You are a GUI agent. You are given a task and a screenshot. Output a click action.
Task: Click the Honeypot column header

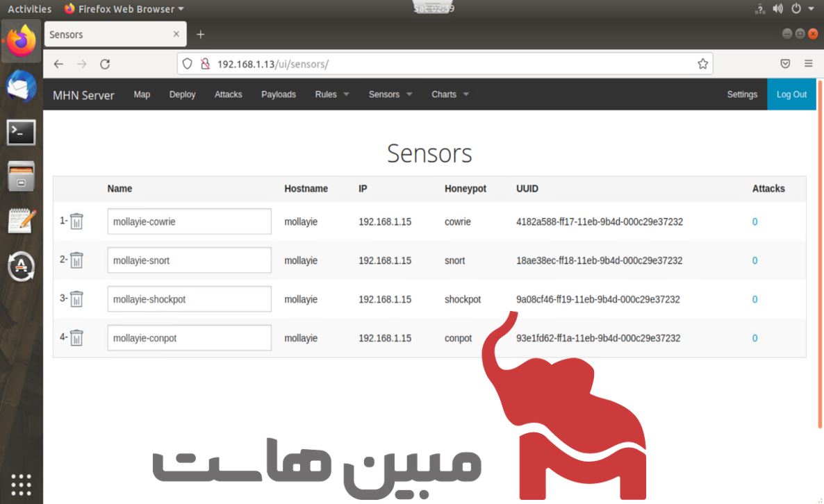click(465, 188)
